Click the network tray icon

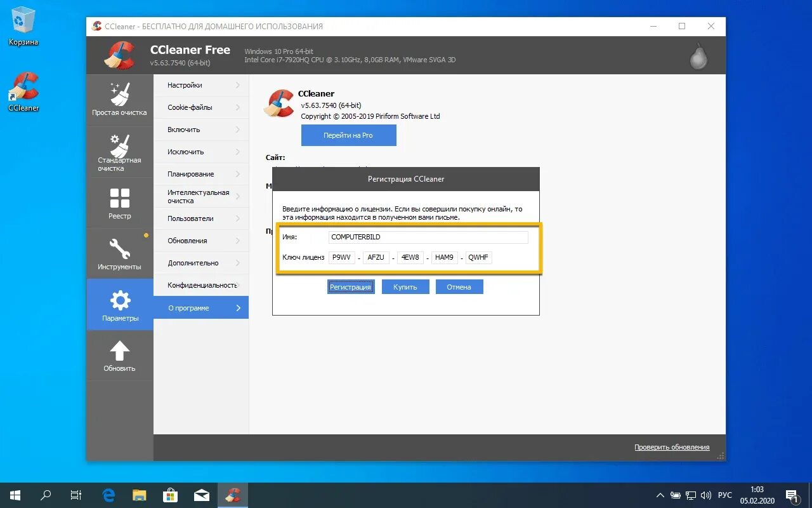point(691,495)
